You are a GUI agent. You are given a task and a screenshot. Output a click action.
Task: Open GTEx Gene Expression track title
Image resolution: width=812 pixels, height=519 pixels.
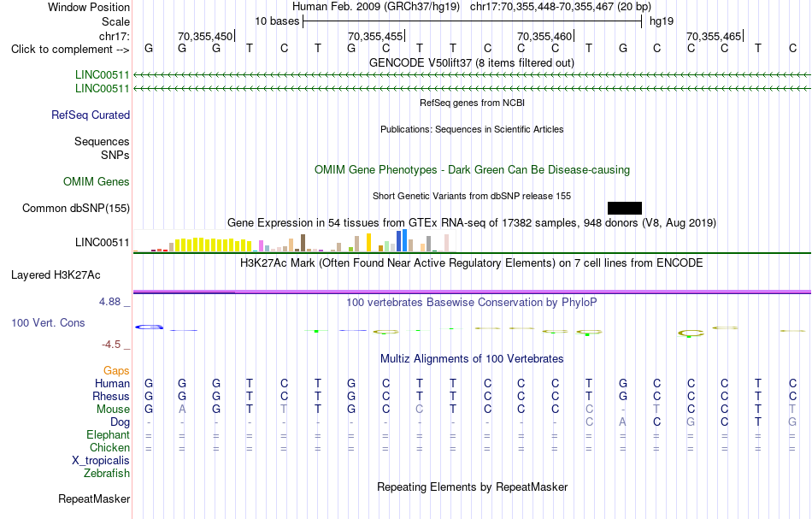tap(472, 222)
